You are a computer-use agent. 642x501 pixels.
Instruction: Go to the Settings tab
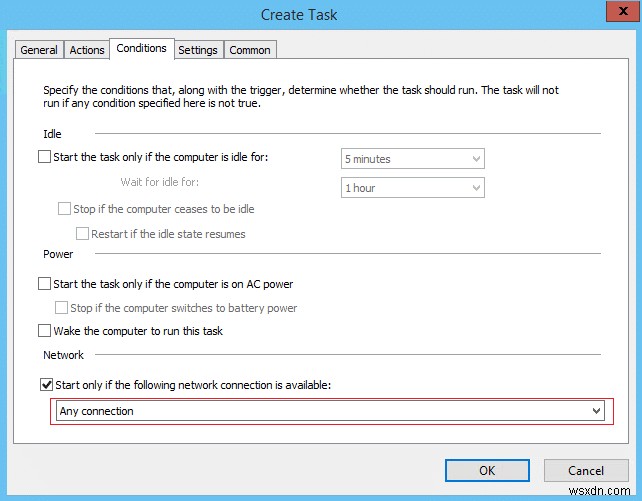tap(198, 50)
